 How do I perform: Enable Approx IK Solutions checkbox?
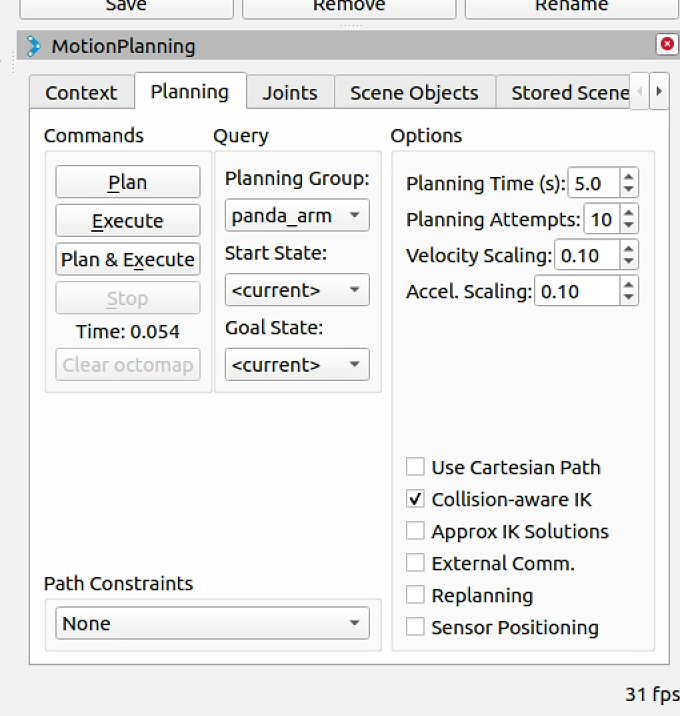(x=415, y=531)
